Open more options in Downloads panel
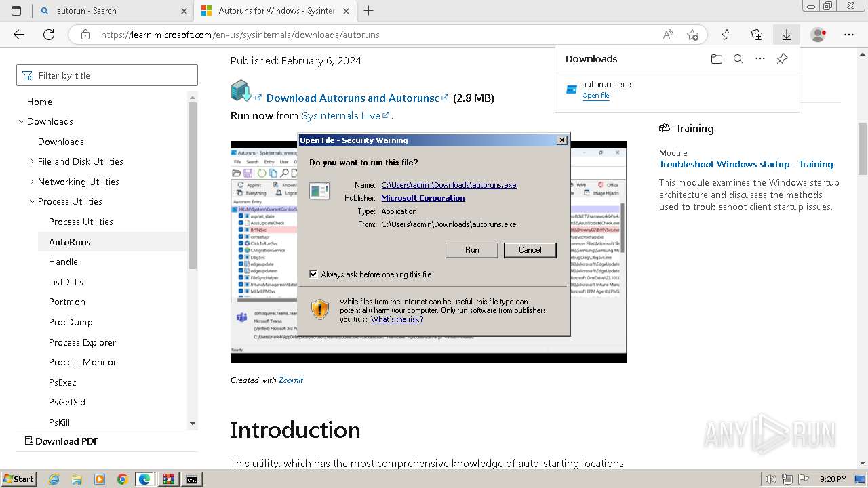The image size is (868, 488). coord(760,59)
